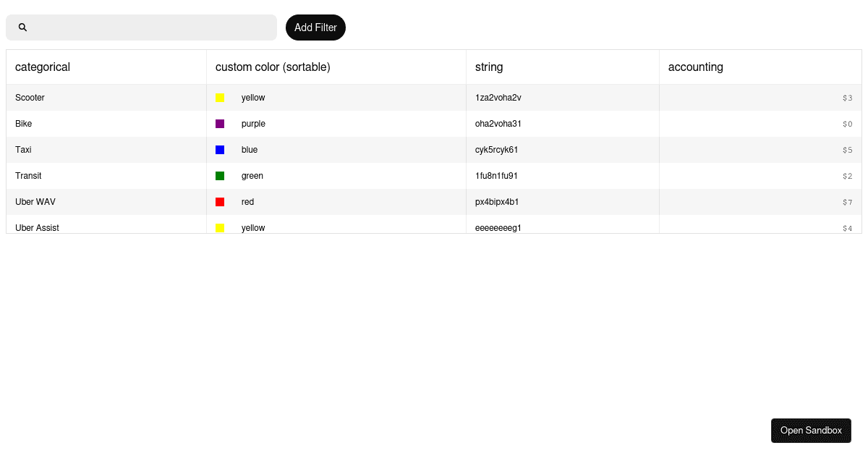
Task: Click the purple swatch in Bike row
Action: (x=220, y=124)
